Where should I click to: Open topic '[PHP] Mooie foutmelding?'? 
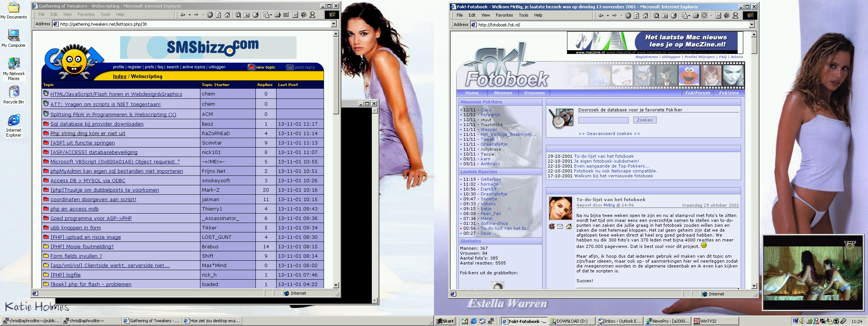tap(82, 246)
